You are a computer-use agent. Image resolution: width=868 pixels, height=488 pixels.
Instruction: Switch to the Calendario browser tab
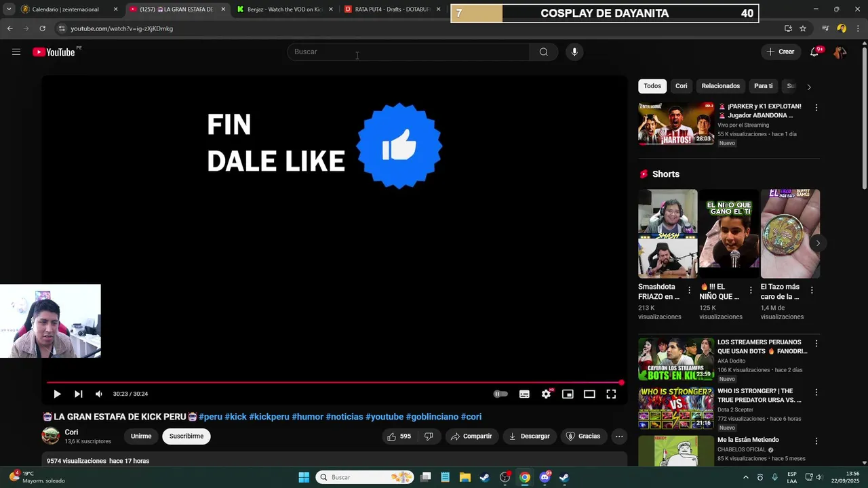[x=65, y=9]
